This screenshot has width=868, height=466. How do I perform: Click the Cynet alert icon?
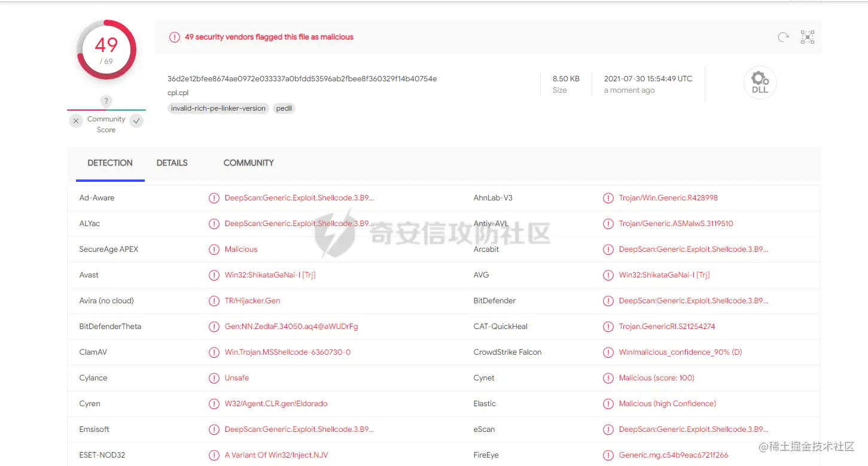tap(608, 378)
